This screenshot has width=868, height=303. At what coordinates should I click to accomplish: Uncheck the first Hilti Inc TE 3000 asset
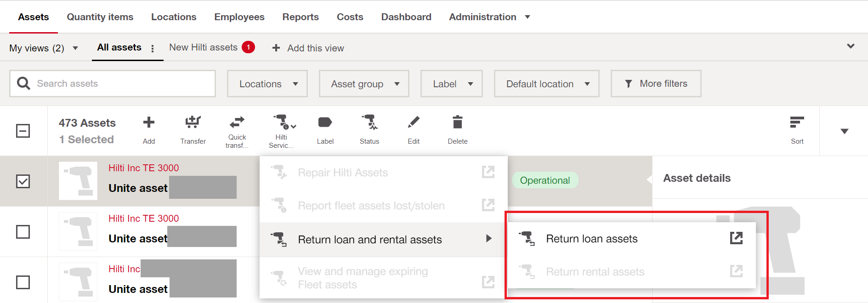click(x=23, y=181)
